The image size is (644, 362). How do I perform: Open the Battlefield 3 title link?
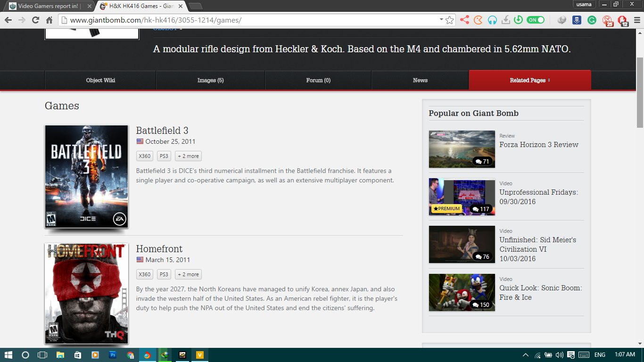(162, 131)
